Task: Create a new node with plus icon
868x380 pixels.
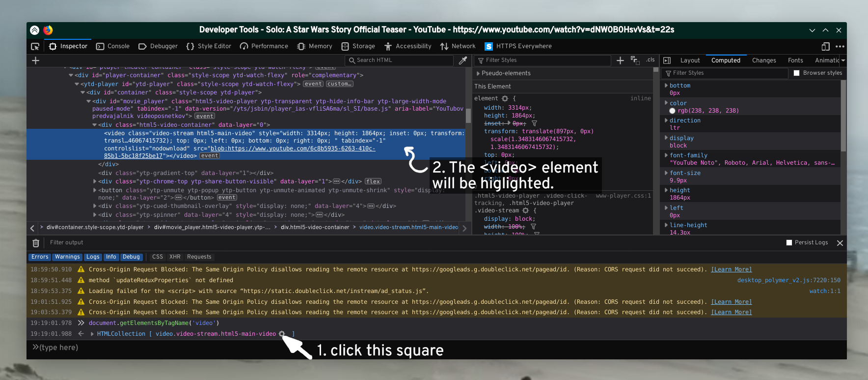Action: tap(35, 60)
